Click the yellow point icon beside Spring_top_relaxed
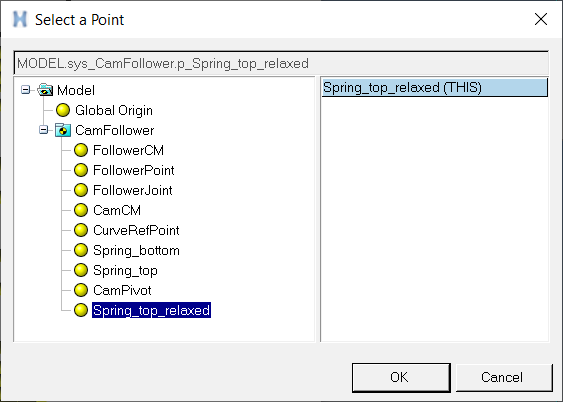The image size is (563, 402). click(81, 310)
